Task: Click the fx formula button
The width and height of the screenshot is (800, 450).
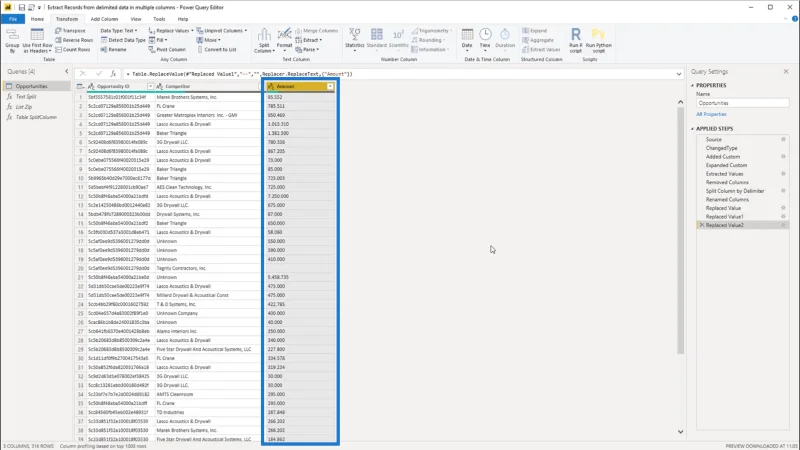Action: point(113,74)
